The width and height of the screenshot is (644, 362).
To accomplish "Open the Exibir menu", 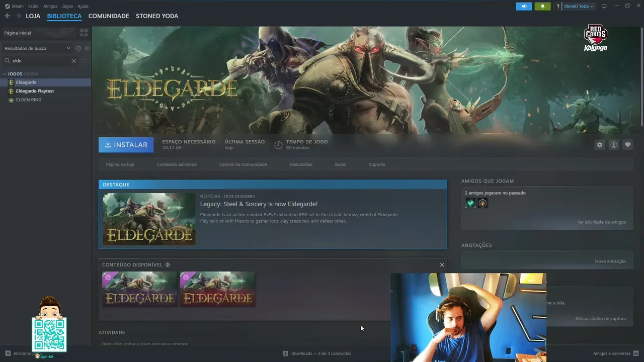I will (33, 6).
